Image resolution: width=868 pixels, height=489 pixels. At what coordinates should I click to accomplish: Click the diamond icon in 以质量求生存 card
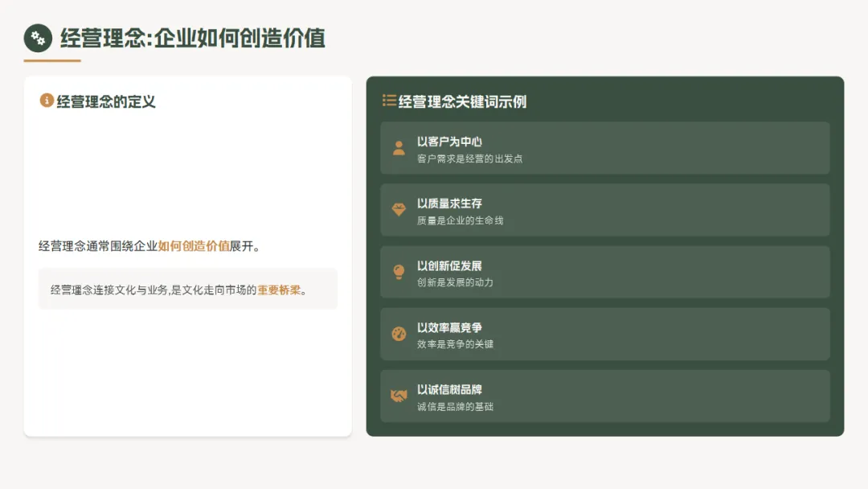[x=399, y=209]
